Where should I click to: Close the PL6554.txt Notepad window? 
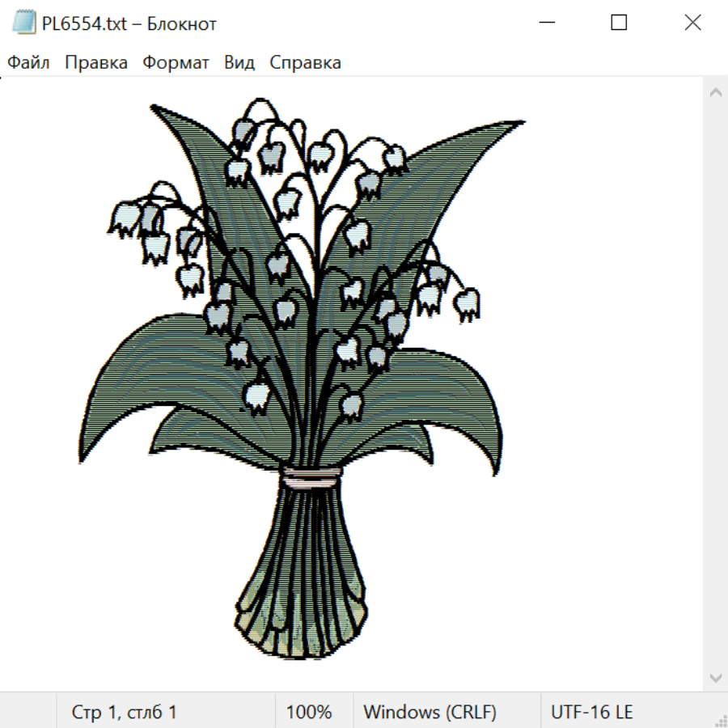tap(692, 23)
